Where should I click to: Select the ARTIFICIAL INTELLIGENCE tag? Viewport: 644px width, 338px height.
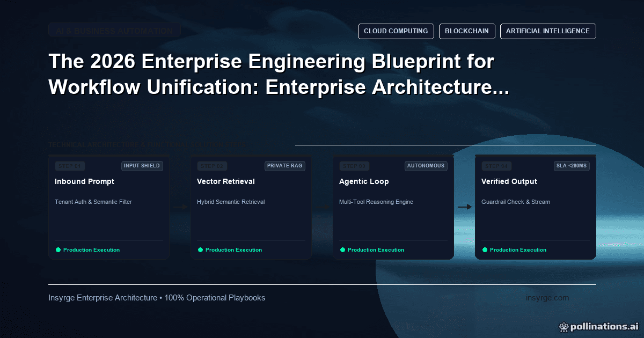[x=548, y=31]
